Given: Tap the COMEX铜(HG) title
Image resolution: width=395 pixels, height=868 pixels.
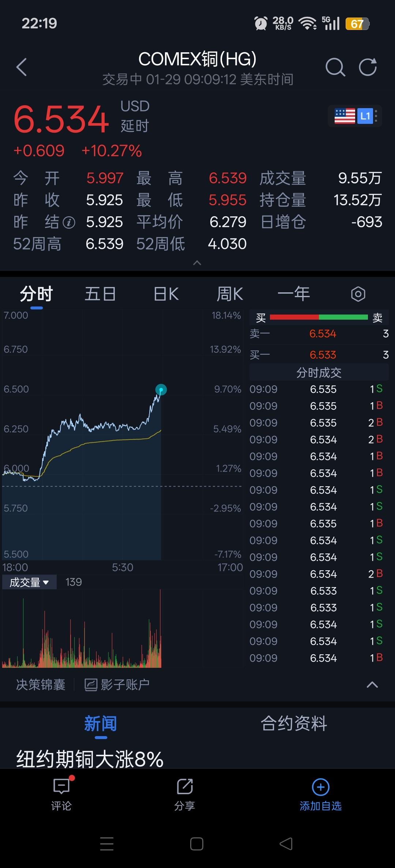Looking at the screenshot, I should (x=197, y=59).
